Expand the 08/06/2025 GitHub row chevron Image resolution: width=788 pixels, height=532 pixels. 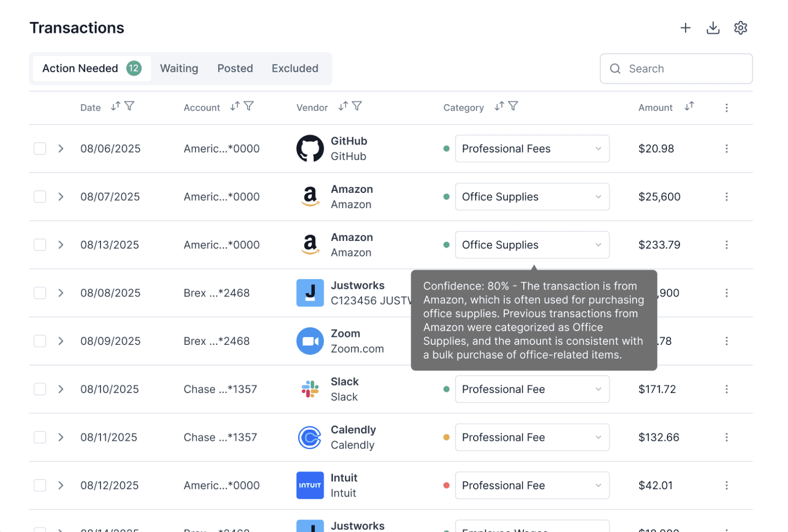(61, 149)
